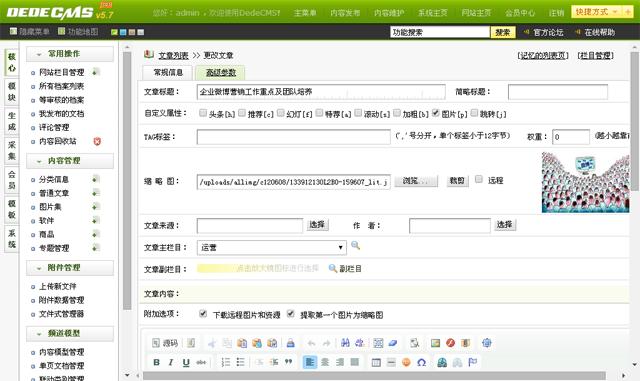Open the 快捷方式 dropdown in header

(x=596, y=12)
